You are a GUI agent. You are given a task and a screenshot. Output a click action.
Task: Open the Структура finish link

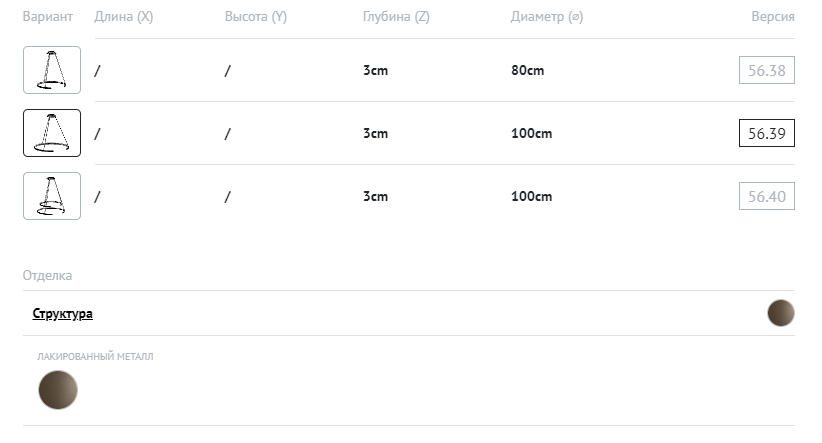(63, 313)
